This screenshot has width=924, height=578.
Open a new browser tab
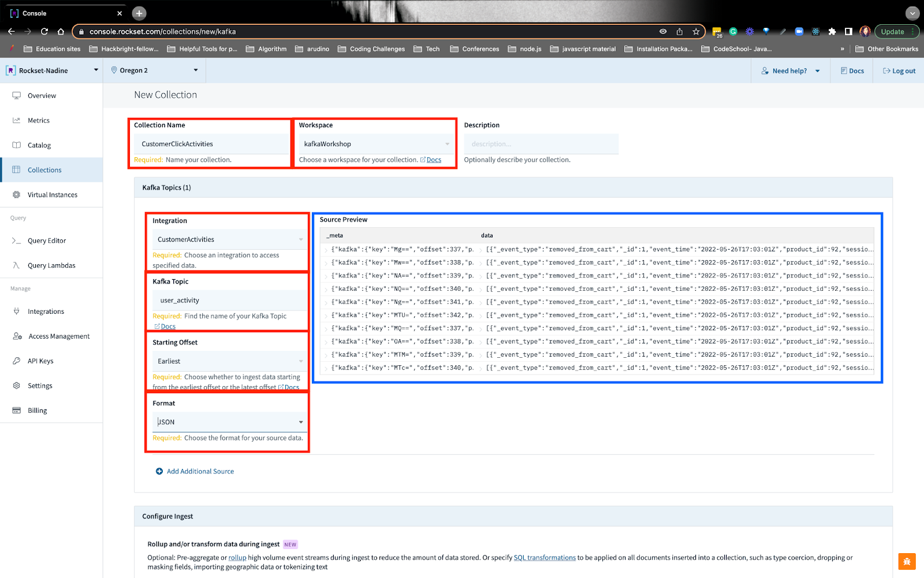(x=139, y=13)
